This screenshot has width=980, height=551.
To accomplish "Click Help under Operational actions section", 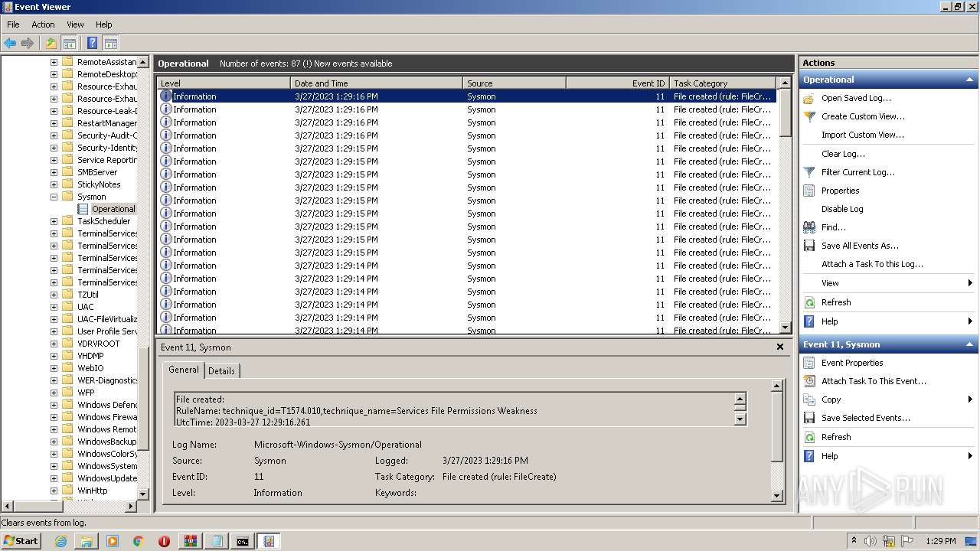I will point(830,321).
